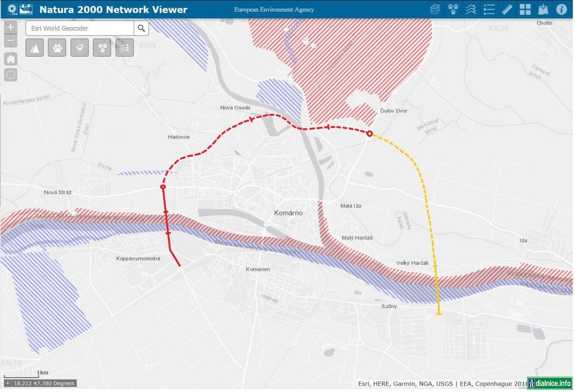Image resolution: width=575 pixels, height=392 pixels.
Task: Open the add data tool
Action: [544, 9]
